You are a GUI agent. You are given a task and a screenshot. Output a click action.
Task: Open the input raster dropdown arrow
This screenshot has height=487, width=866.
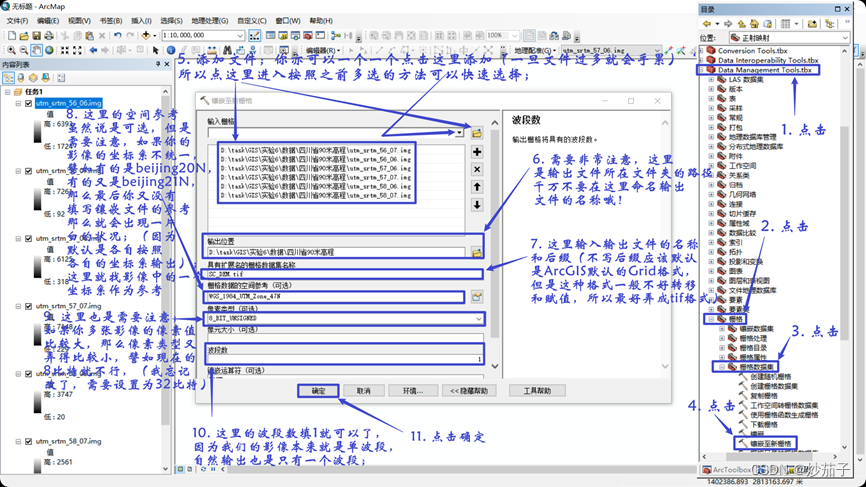[x=459, y=133]
